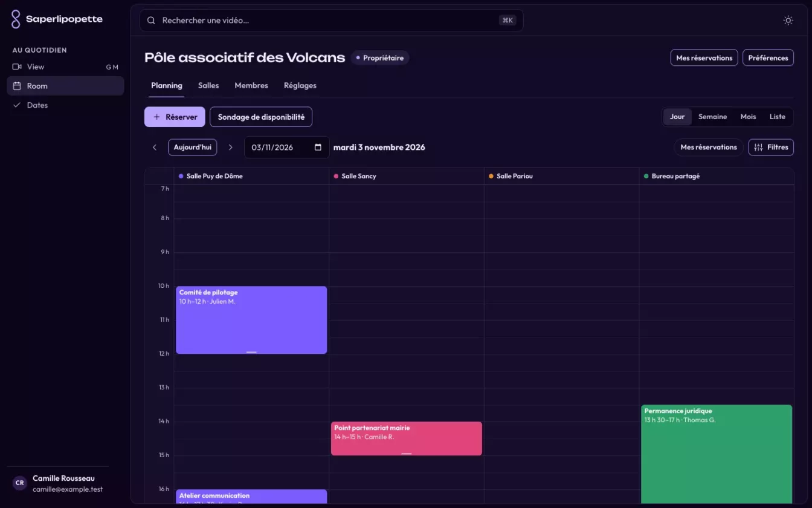Screen dimensions: 812x508
Task: Open Mes réservations beside Préférences
Action: (x=704, y=57)
